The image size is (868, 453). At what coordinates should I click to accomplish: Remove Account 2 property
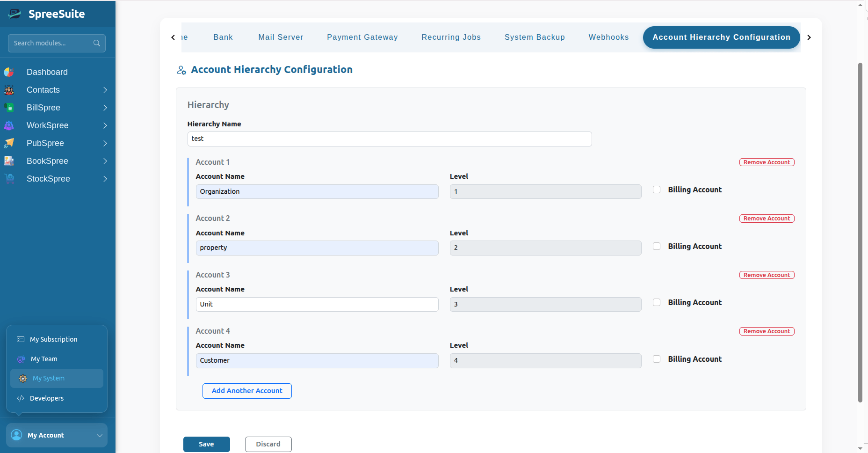pyautogui.click(x=767, y=219)
